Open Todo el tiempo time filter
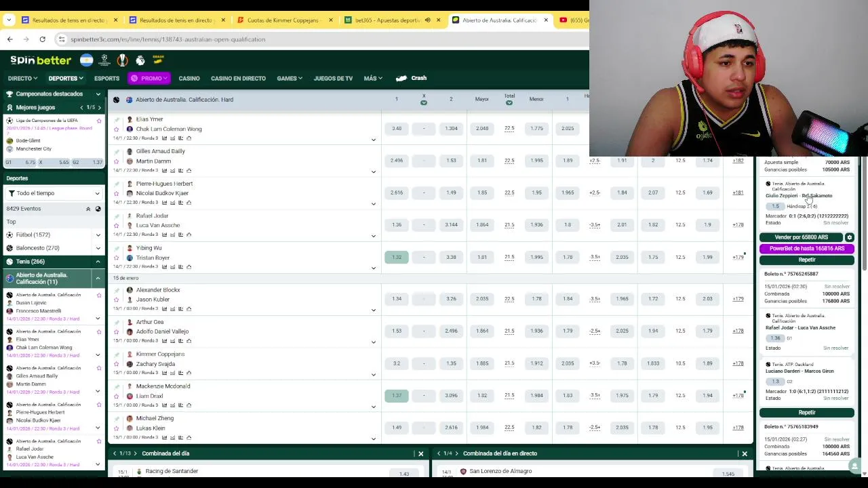Screen dimensions: 868x488 [54, 193]
